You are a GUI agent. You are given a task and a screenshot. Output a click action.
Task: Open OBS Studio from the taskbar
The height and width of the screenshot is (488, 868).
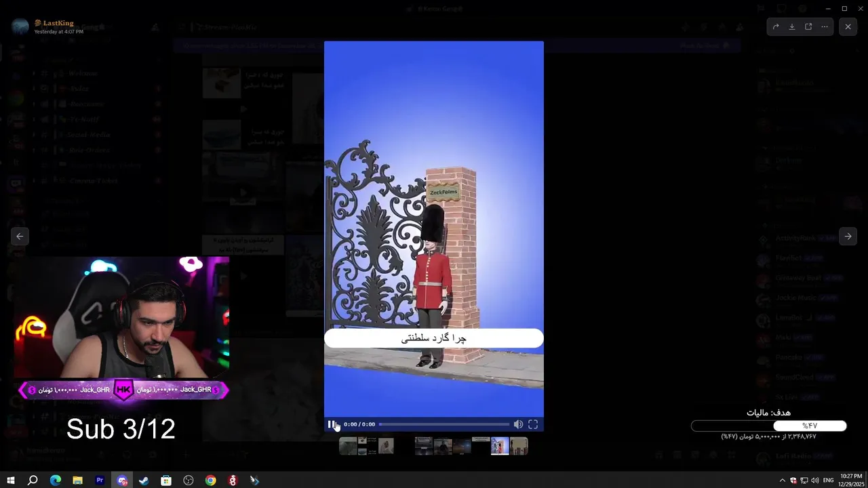[x=189, y=481]
